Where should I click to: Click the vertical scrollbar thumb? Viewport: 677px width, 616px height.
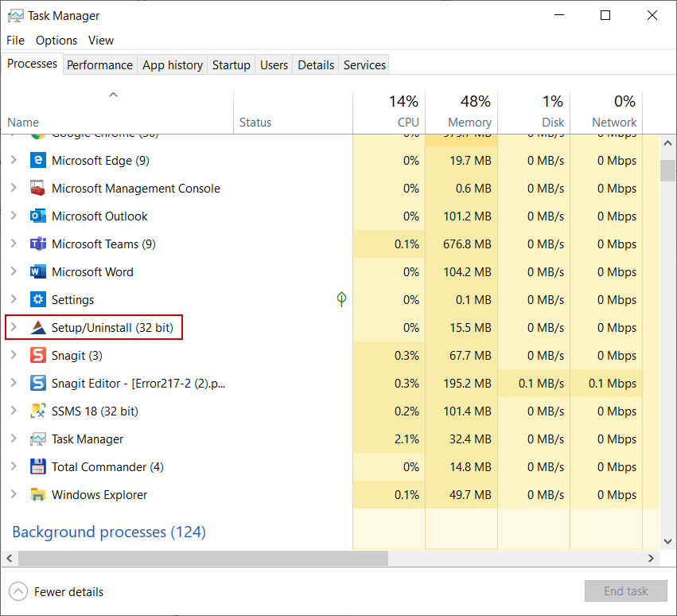tap(667, 170)
